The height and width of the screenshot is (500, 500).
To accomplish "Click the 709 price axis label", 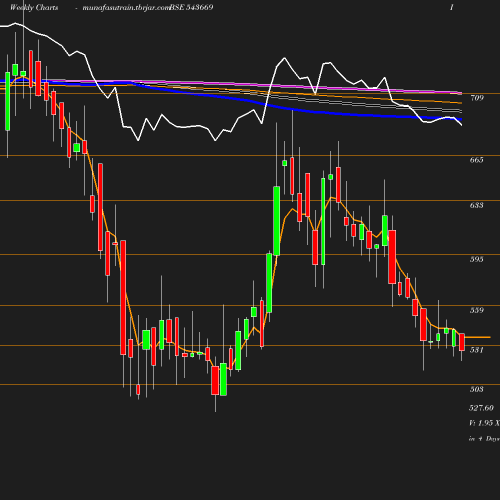I will pyautogui.click(x=477, y=98).
